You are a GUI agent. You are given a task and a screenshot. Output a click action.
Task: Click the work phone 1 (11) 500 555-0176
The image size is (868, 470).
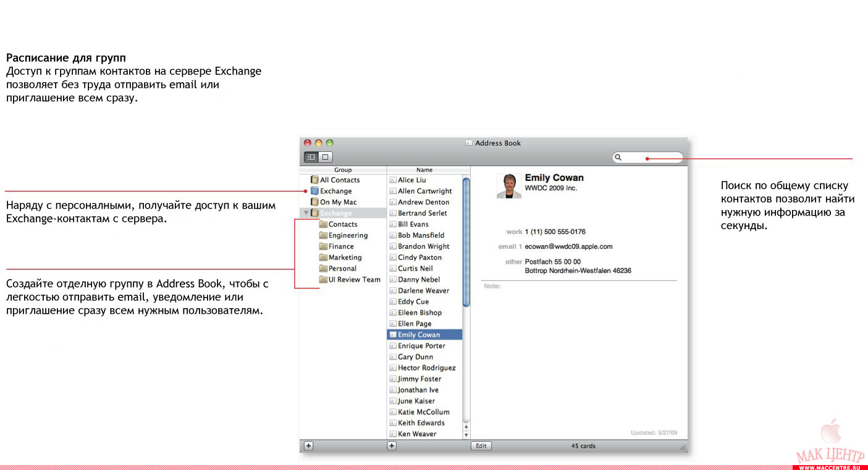click(555, 232)
